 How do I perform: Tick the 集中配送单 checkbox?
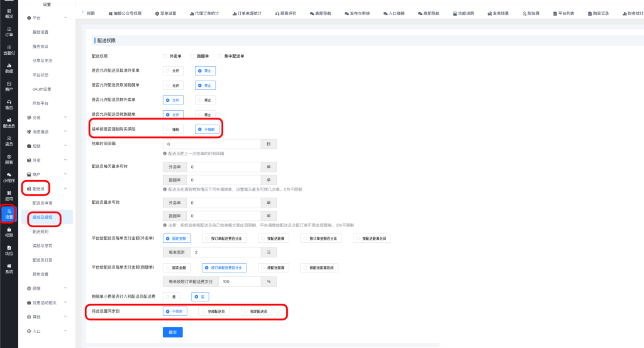pyautogui.click(x=219, y=56)
